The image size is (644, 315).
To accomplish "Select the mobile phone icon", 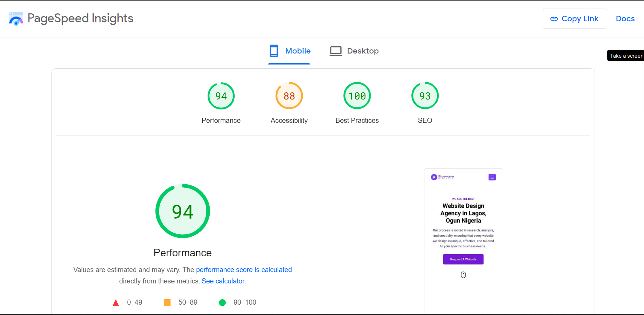I will point(274,50).
